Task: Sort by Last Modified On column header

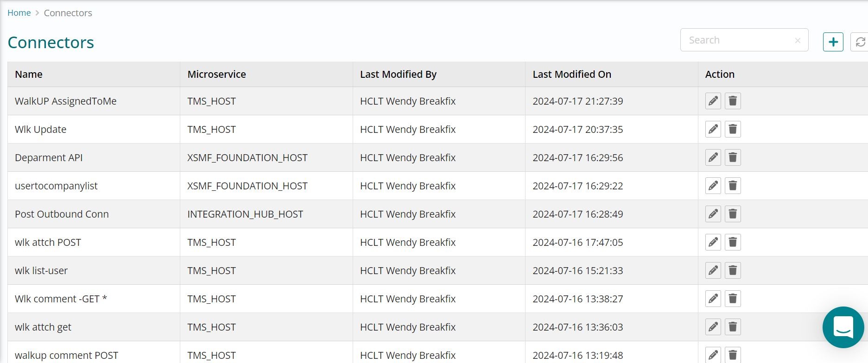Action: click(x=572, y=75)
